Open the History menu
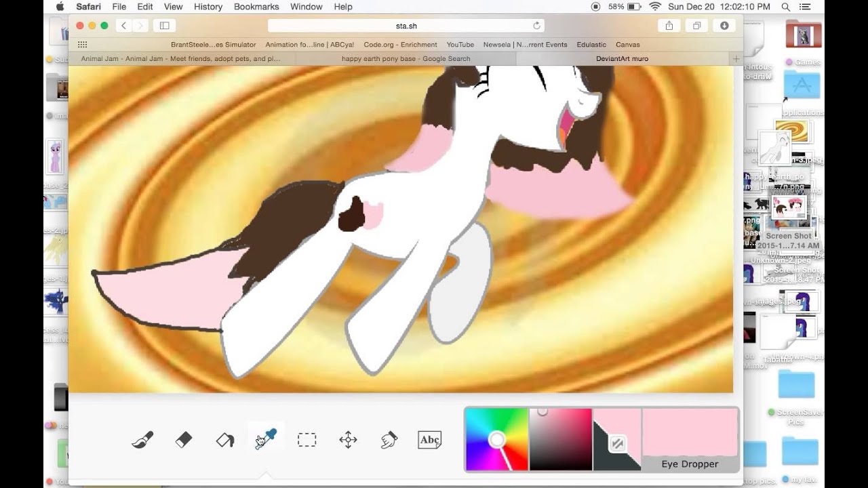868x488 pixels. [x=208, y=7]
